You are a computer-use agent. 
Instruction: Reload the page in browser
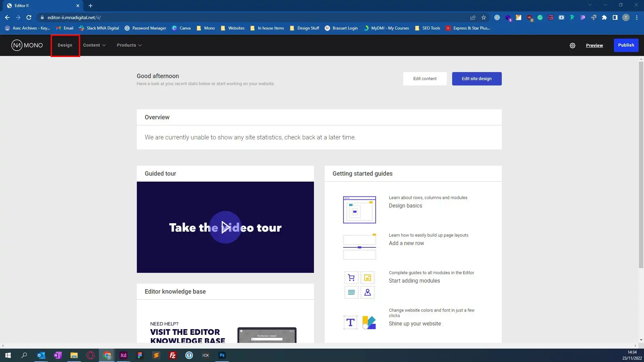tap(29, 17)
